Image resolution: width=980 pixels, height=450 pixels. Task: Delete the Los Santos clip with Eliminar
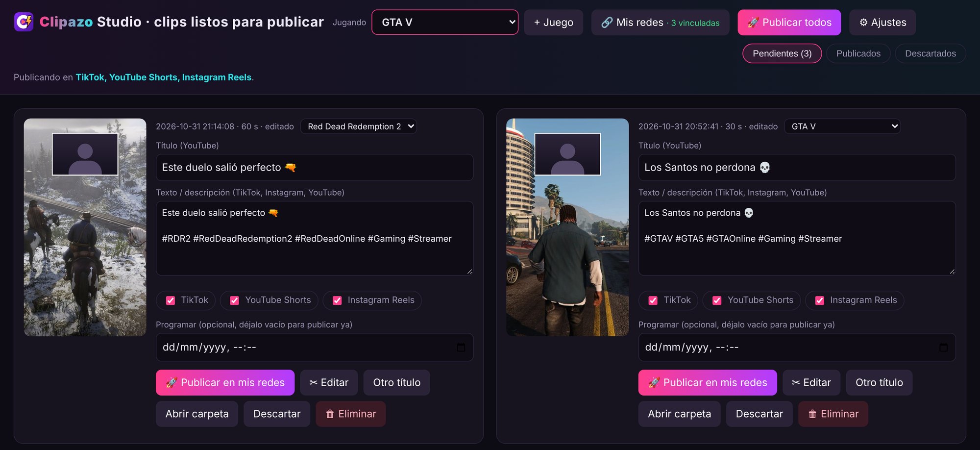click(833, 414)
